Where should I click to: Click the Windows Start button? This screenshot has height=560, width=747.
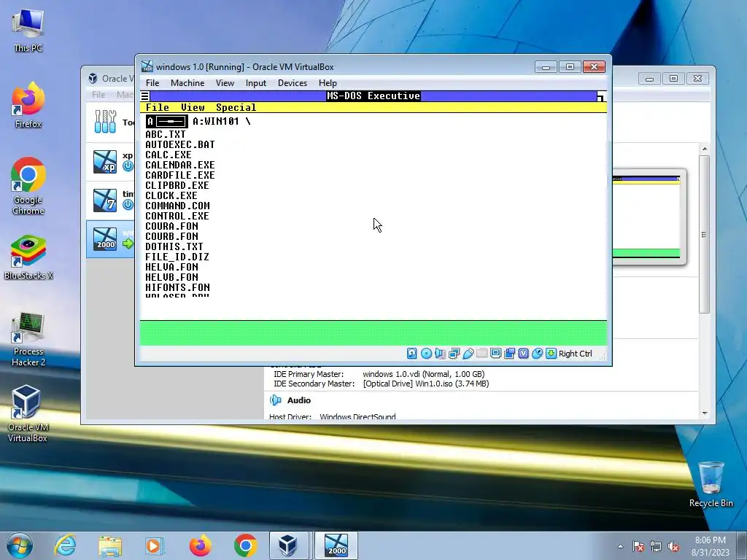(20, 545)
